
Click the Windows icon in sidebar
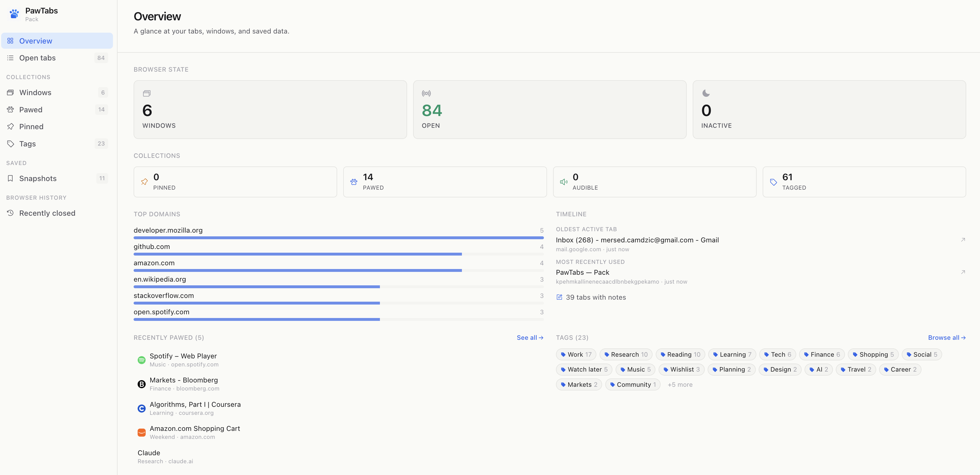click(x=10, y=92)
